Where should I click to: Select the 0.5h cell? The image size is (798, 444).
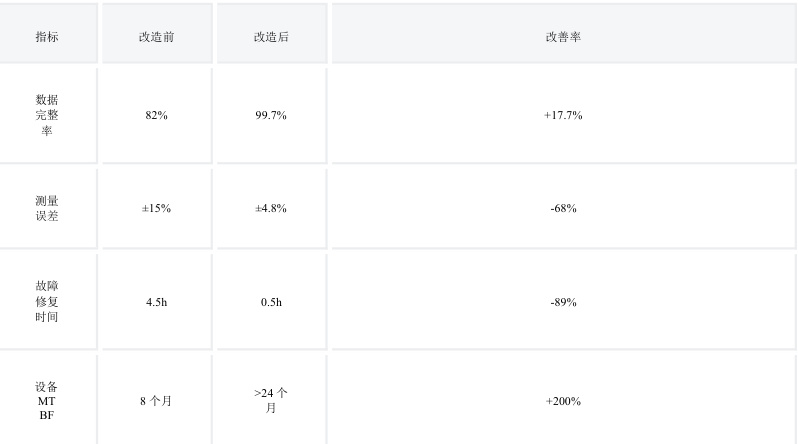[271, 301]
